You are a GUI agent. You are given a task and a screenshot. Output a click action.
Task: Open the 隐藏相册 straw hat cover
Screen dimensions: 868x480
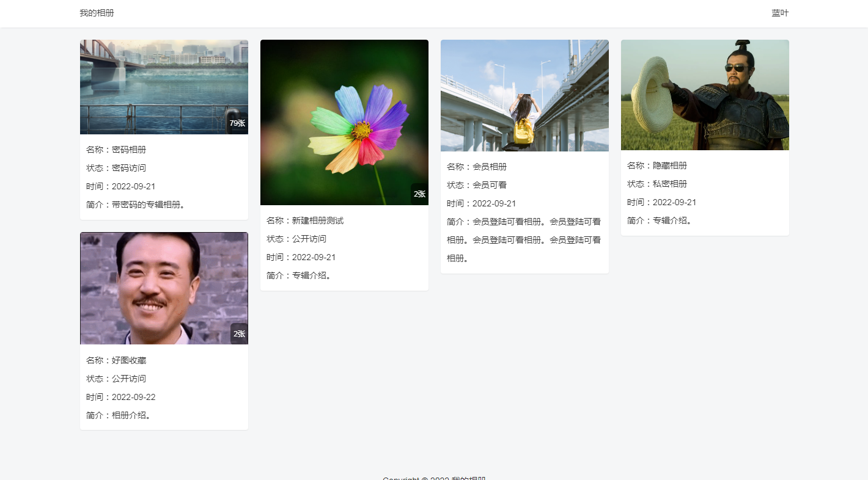tap(705, 95)
